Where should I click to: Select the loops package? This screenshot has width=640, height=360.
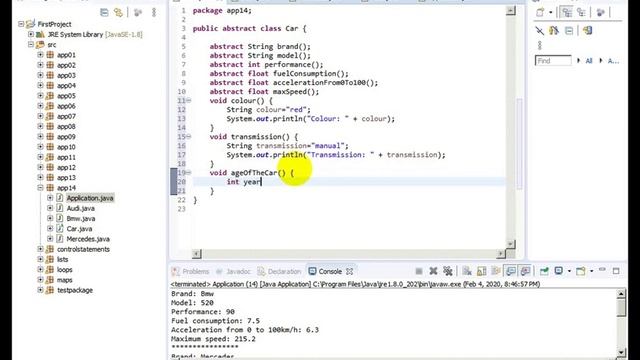click(64, 270)
